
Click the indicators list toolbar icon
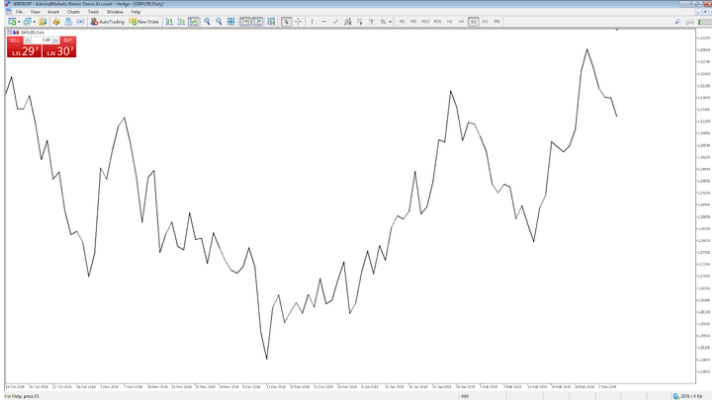pos(271,22)
